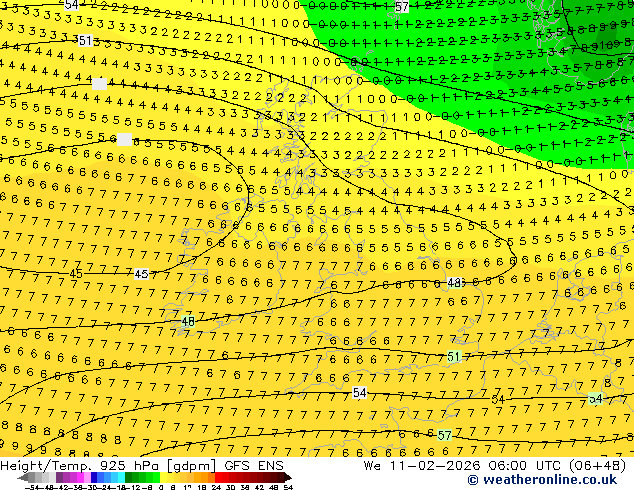Click the unboxed 45 contour label near the left edge
The height and width of the screenshot is (490, 634).
[x=76, y=274]
